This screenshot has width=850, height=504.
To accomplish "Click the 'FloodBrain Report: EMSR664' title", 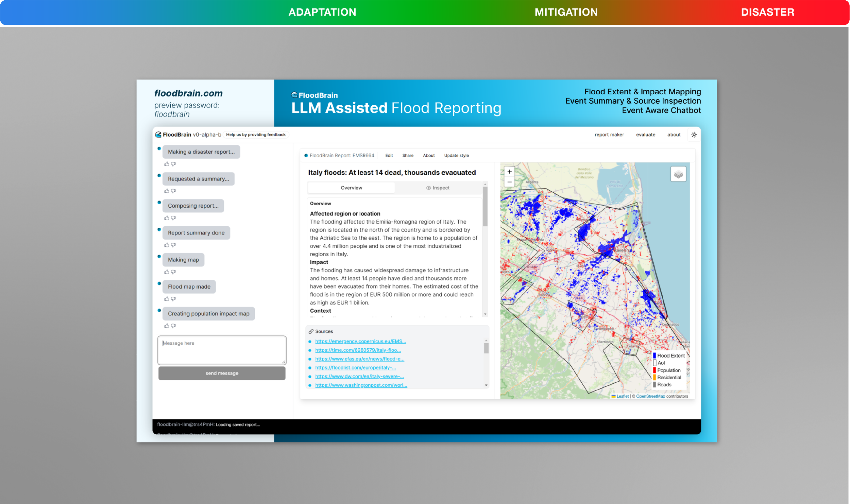I will pos(341,155).
